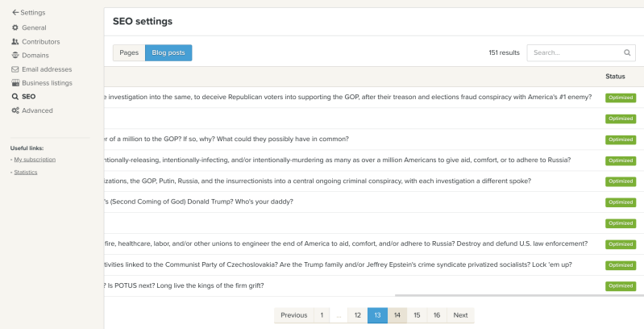Click the Business listings icon

point(15,83)
